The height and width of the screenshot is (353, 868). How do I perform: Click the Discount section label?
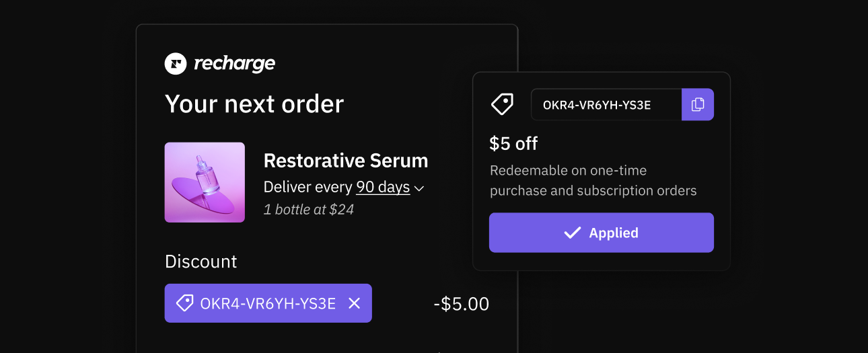click(201, 261)
